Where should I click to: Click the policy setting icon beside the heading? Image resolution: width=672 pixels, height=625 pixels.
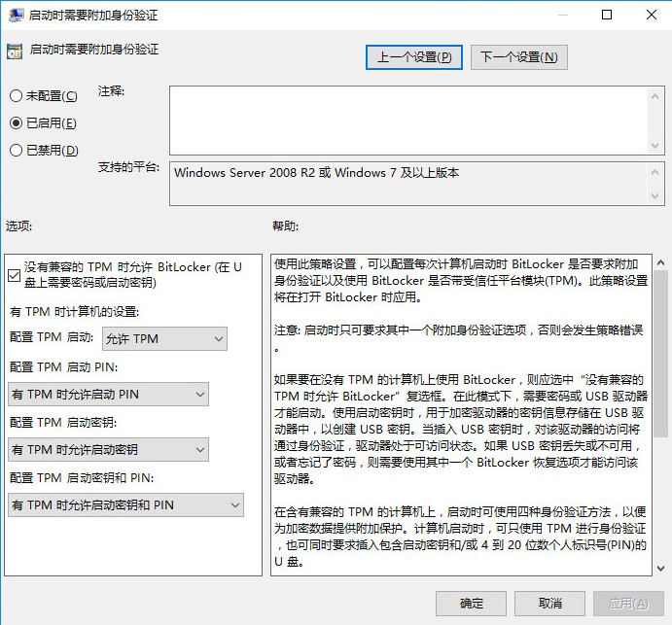pos(15,52)
